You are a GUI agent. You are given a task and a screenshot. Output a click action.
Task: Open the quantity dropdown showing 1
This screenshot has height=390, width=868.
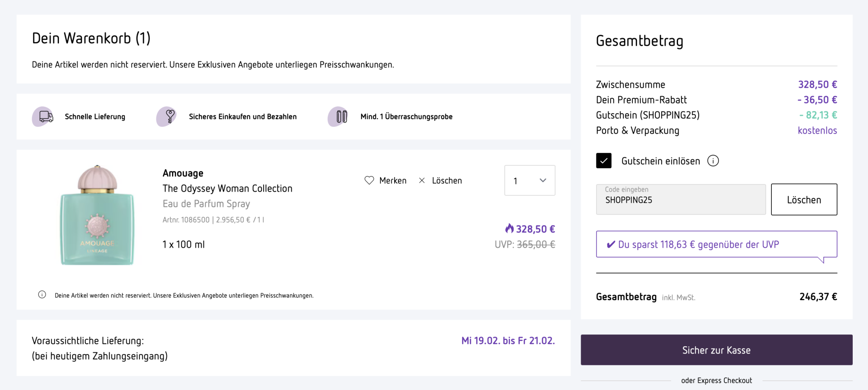tap(529, 181)
